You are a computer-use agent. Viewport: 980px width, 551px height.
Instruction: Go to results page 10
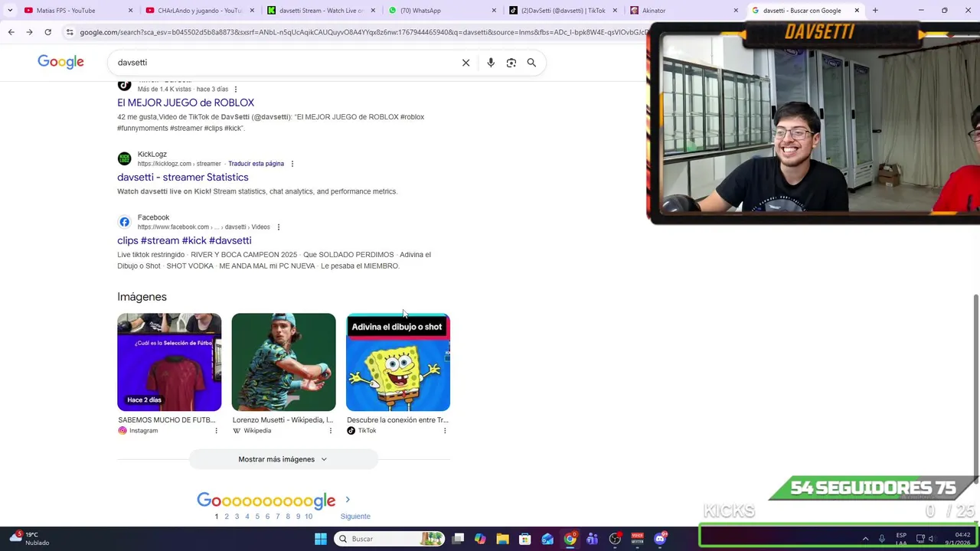click(309, 517)
